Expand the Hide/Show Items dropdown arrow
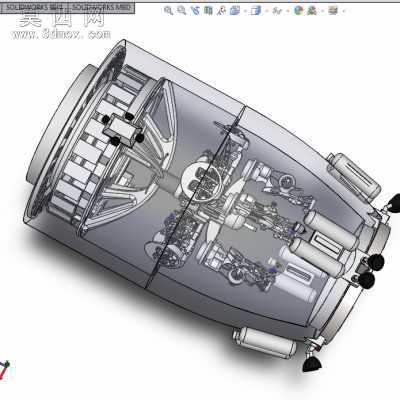 [288, 11]
